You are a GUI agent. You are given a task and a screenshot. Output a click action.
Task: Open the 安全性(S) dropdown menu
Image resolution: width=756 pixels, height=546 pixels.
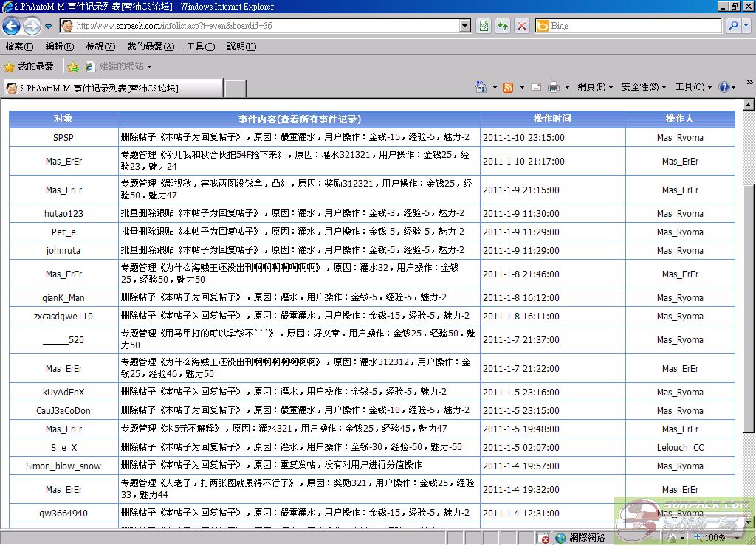point(643,87)
